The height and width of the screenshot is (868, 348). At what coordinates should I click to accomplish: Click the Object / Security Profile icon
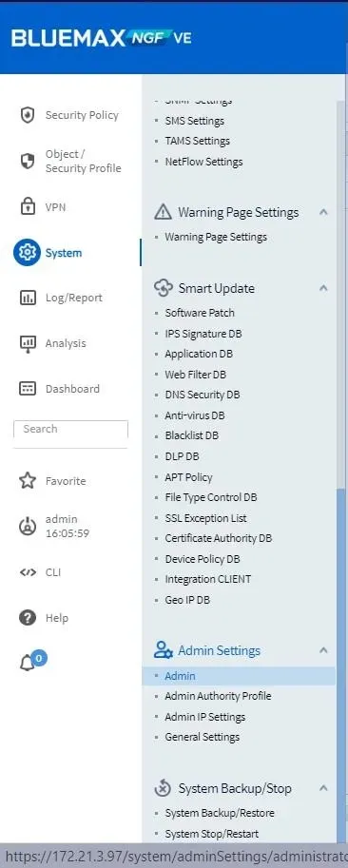pyautogui.click(x=28, y=161)
